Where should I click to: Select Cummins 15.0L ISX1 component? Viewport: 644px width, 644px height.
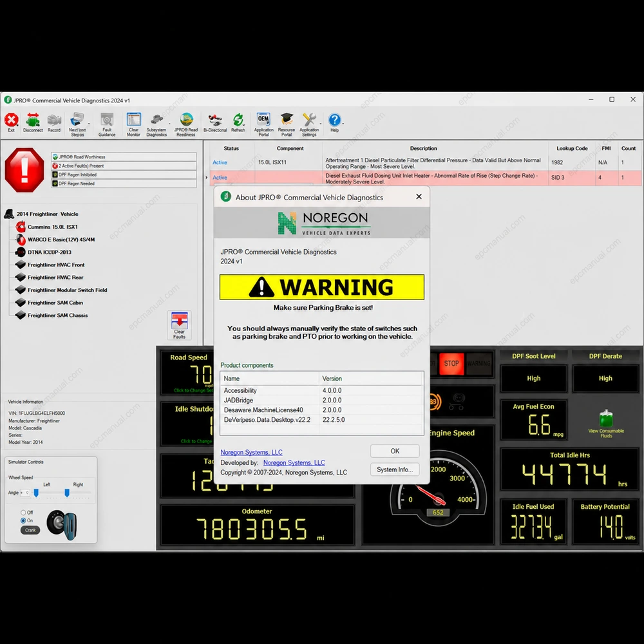(x=53, y=227)
